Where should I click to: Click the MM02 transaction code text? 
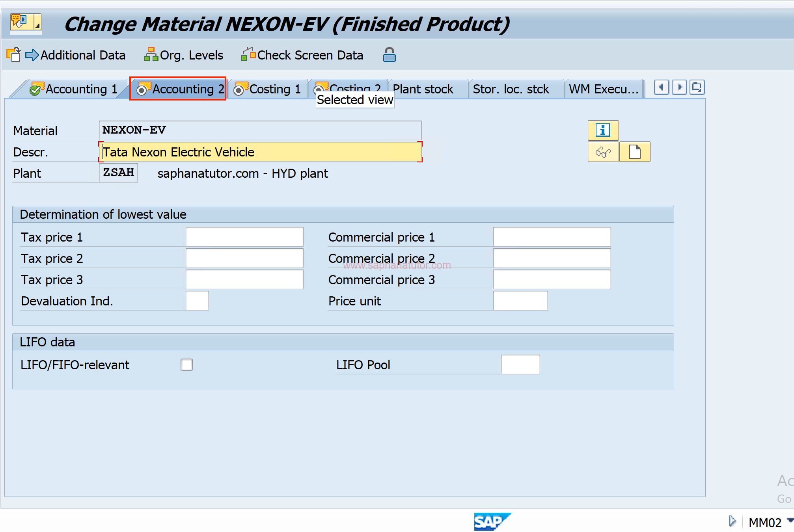pos(764,523)
